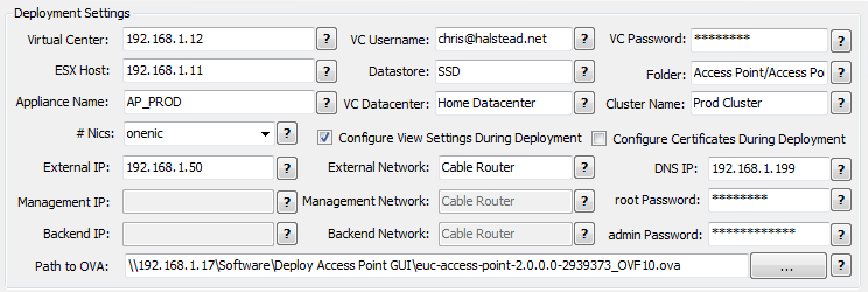Screen dimensions: 868x292
Task: Click the browse button for the OVA path
Action: coord(788,266)
